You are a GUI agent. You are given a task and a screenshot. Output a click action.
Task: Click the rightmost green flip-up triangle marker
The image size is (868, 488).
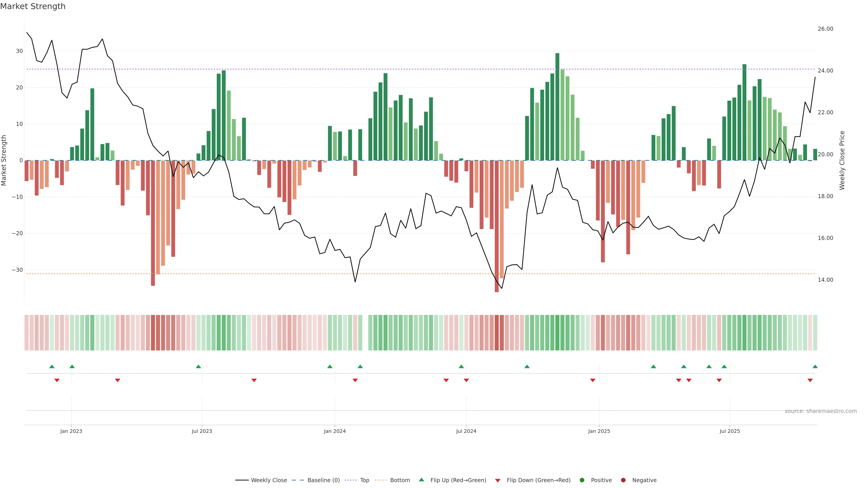click(815, 366)
